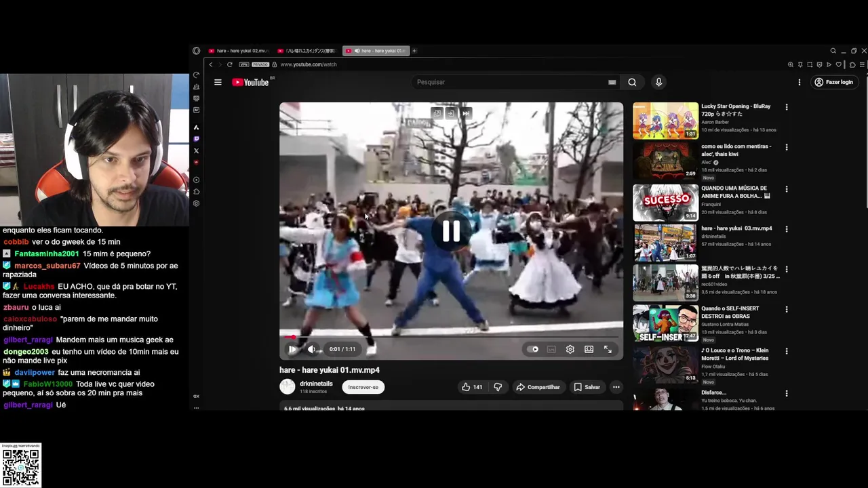Open the drkninetails channel name link
This screenshot has height=488, width=868.
click(x=316, y=384)
